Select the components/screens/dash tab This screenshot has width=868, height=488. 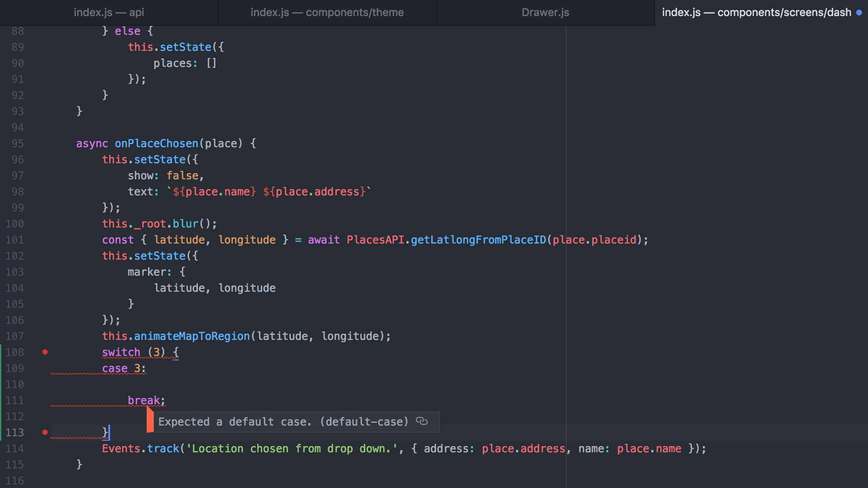click(x=756, y=12)
